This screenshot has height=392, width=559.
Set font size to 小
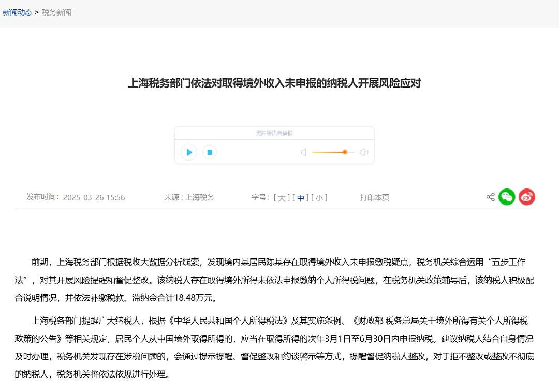[319, 198]
